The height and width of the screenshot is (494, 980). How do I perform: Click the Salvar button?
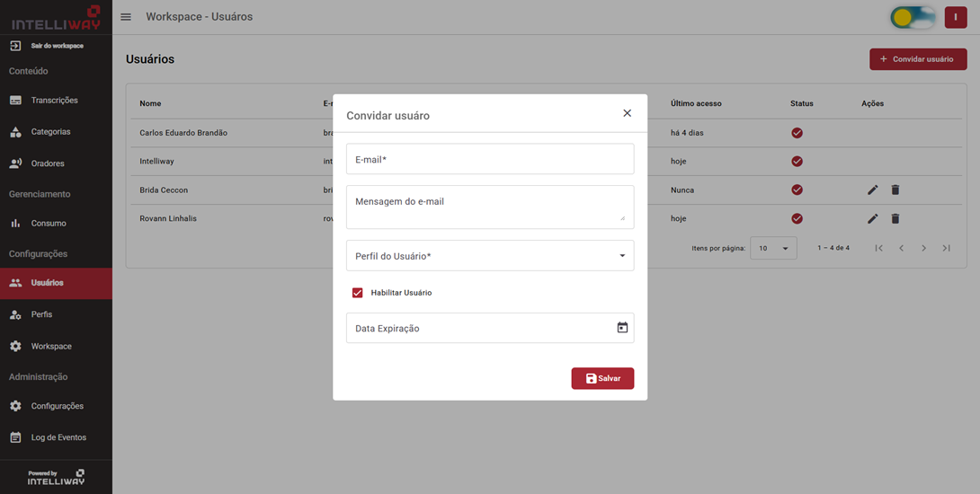click(x=602, y=378)
